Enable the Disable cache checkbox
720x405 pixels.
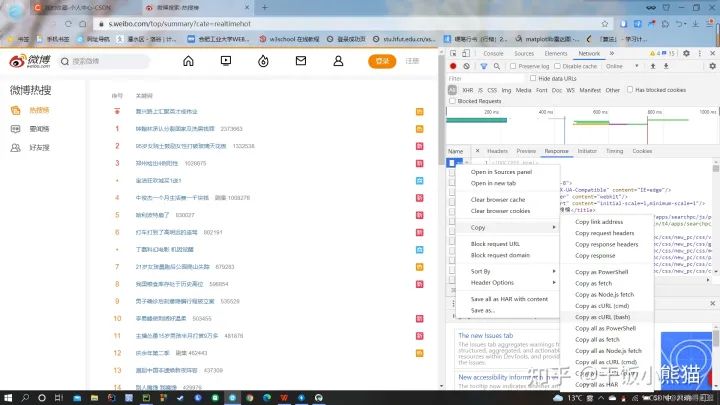557,66
